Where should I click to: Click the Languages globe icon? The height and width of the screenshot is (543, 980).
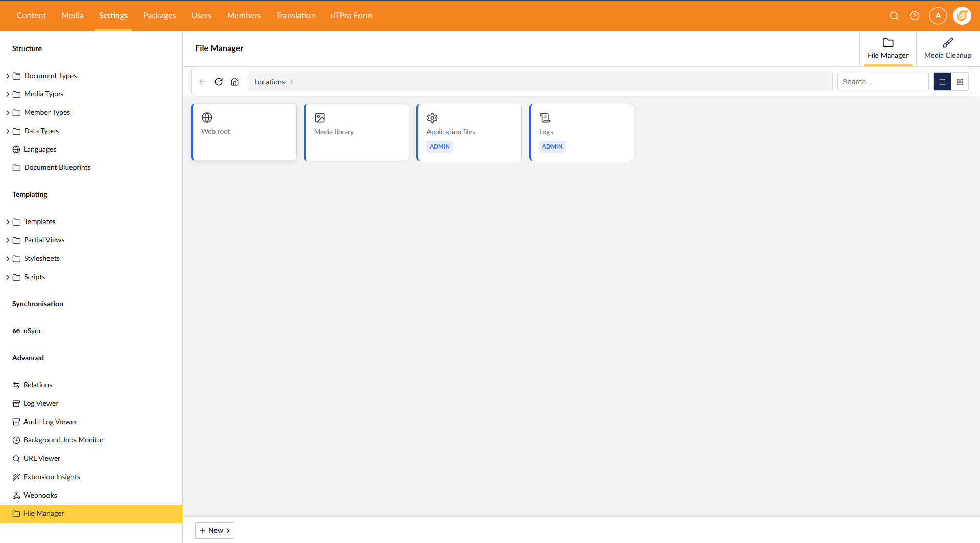tap(16, 150)
